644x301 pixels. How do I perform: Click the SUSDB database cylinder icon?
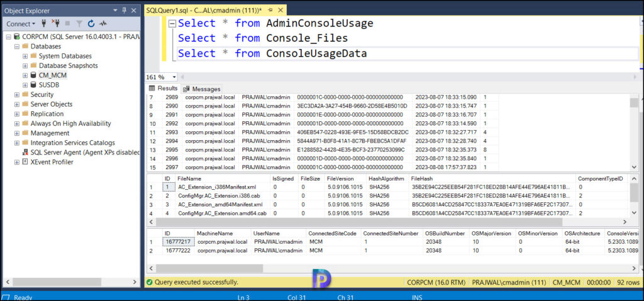(x=33, y=85)
